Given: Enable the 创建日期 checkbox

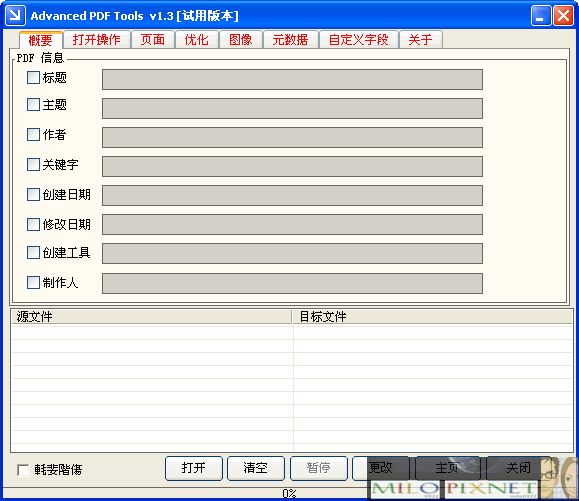Looking at the screenshot, I should point(33,194).
